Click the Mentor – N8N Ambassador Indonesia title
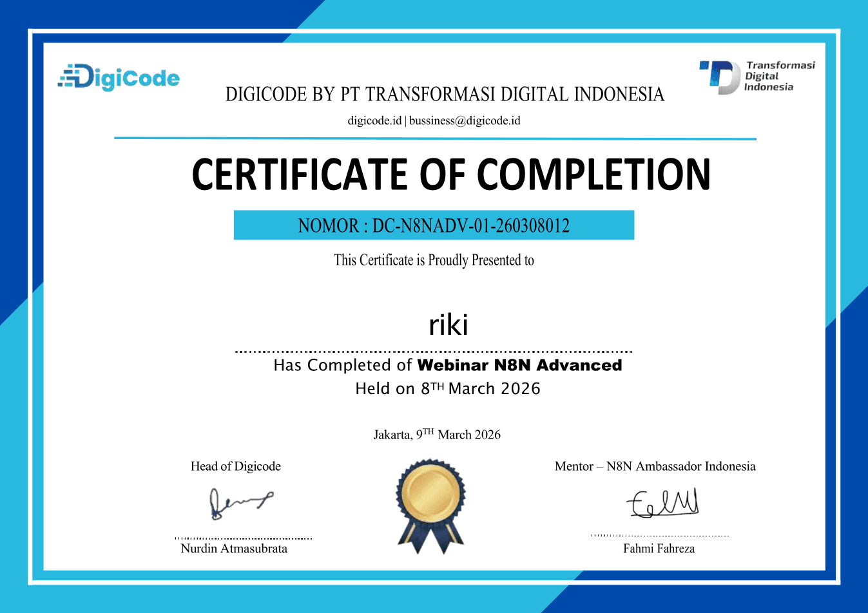 655,466
